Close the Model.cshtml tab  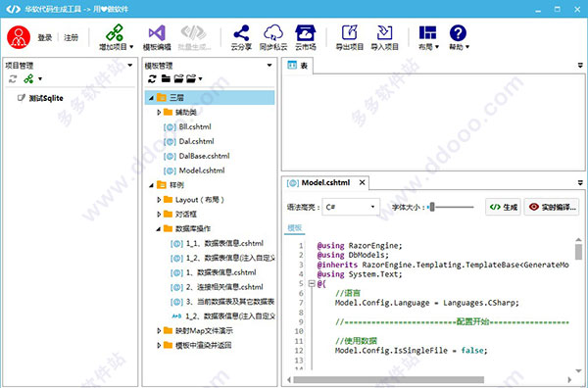(x=362, y=182)
